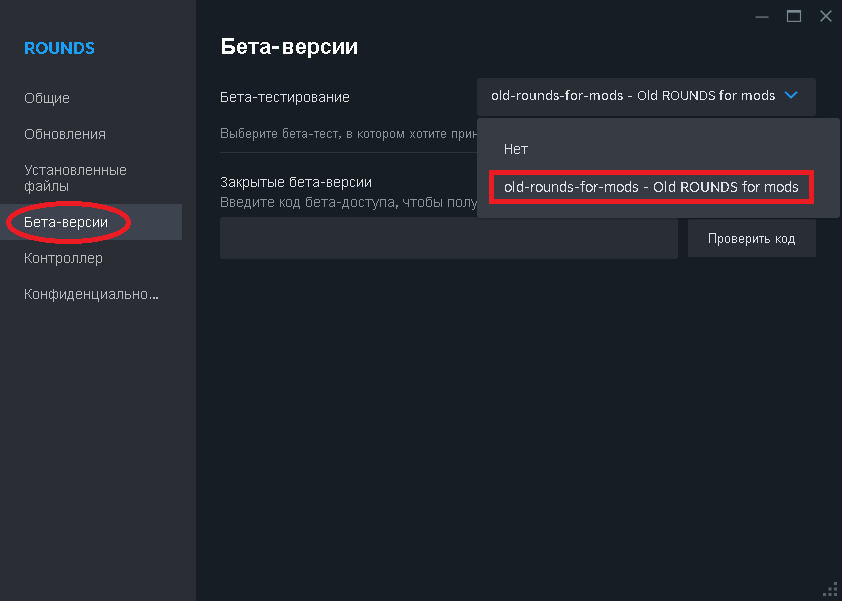Click the window resize grip icon

(830, 589)
